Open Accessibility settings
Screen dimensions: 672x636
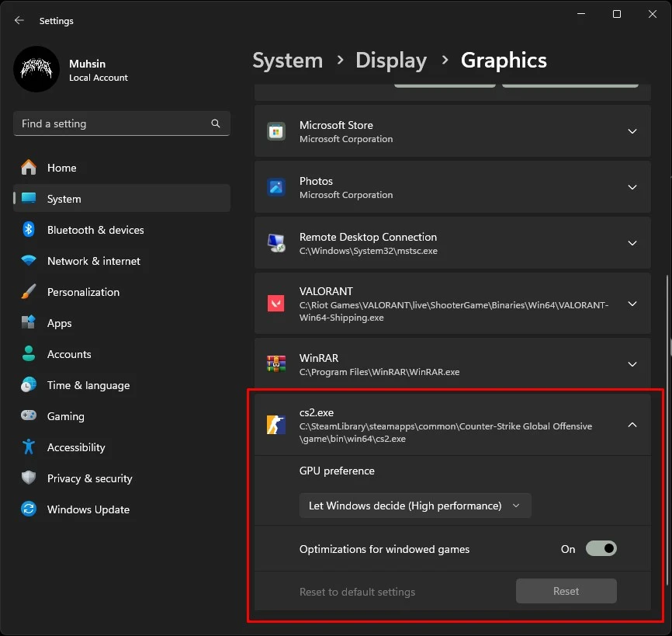point(122,447)
